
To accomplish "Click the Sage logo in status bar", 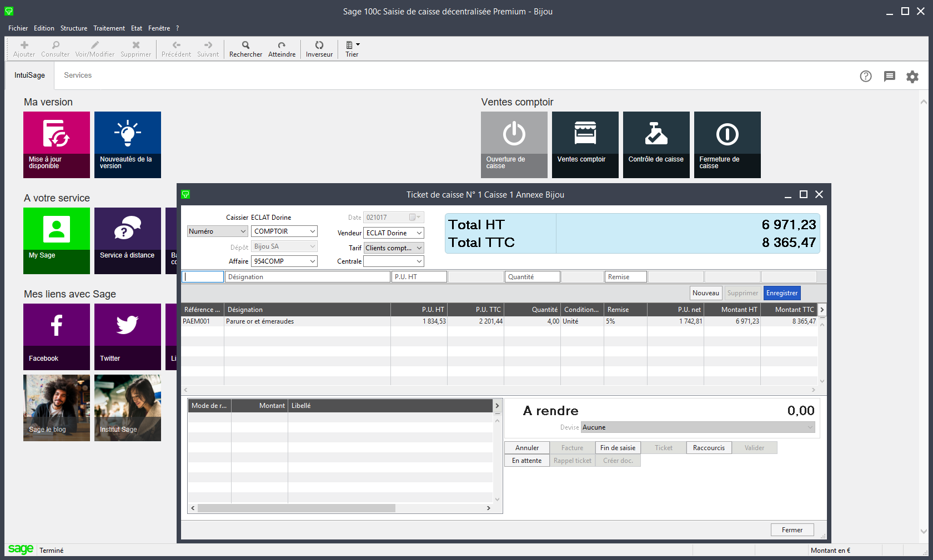I will pyautogui.click(x=21, y=549).
